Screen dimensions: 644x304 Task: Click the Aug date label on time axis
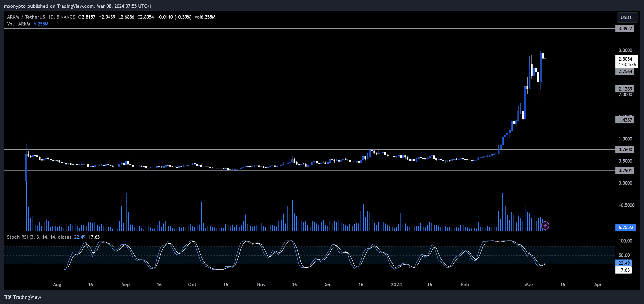point(57,285)
